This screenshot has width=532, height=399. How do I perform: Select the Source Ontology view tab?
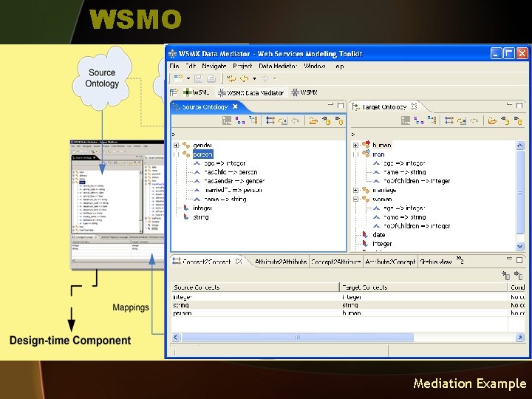coord(205,107)
